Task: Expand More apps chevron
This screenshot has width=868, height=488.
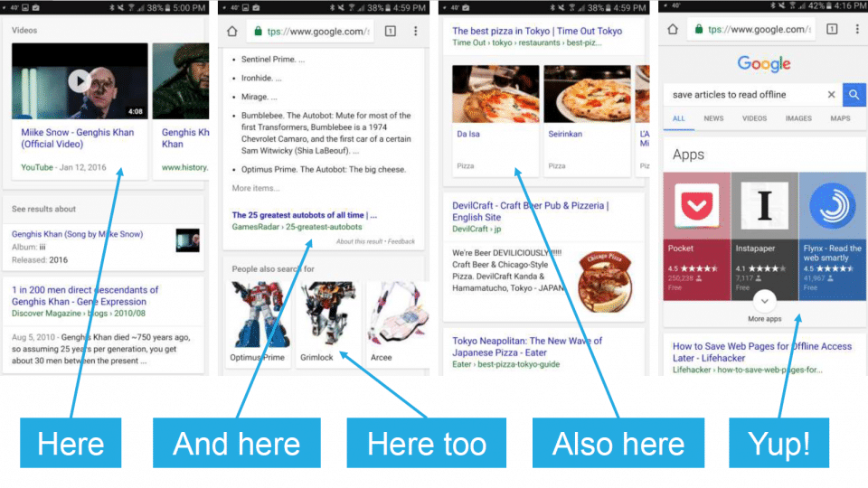Action: point(764,301)
